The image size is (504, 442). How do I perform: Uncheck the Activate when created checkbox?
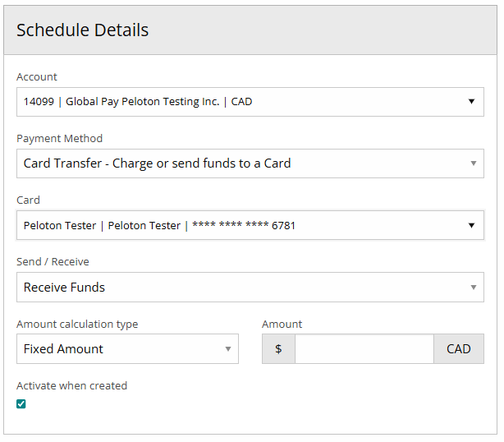pyautogui.click(x=21, y=403)
